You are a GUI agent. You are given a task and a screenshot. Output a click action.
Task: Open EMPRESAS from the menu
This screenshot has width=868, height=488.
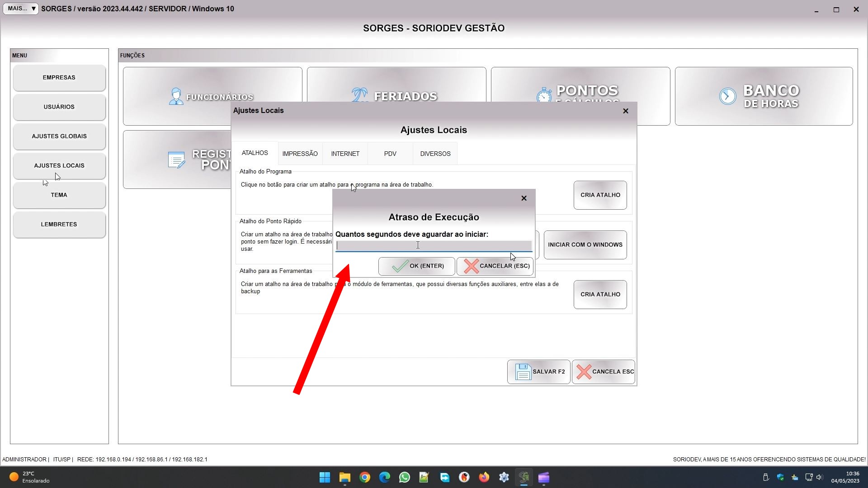coord(59,78)
